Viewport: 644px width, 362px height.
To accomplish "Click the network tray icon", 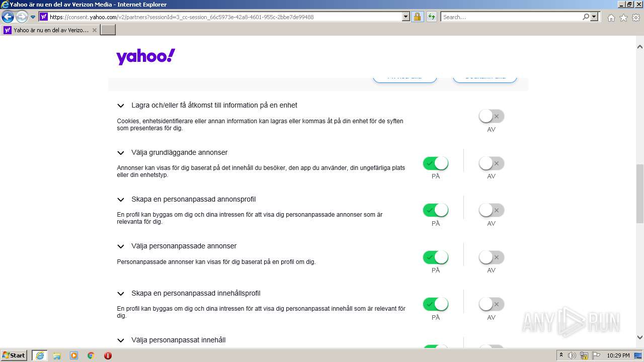I will click(x=584, y=355).
